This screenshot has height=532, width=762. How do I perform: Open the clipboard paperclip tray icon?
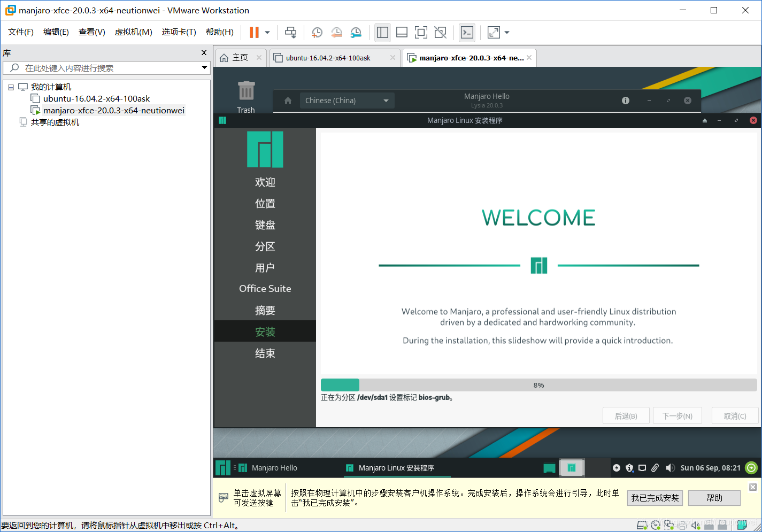[655, 468]
